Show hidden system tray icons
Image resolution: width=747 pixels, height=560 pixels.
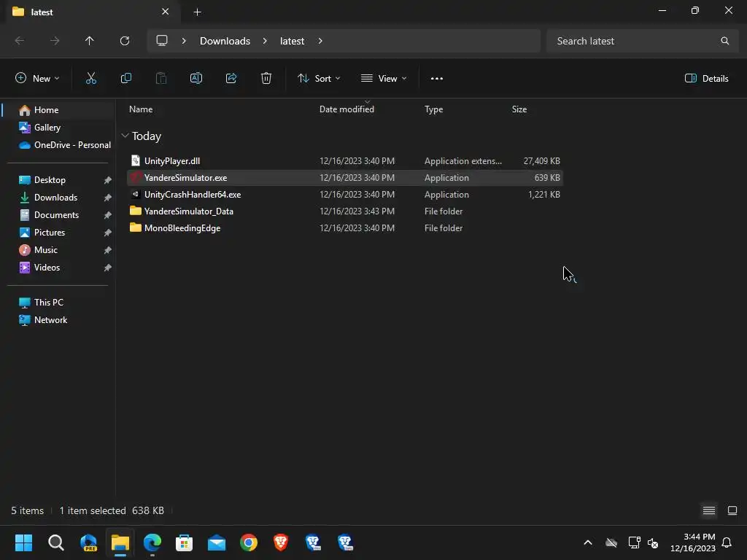pos(588,542)
